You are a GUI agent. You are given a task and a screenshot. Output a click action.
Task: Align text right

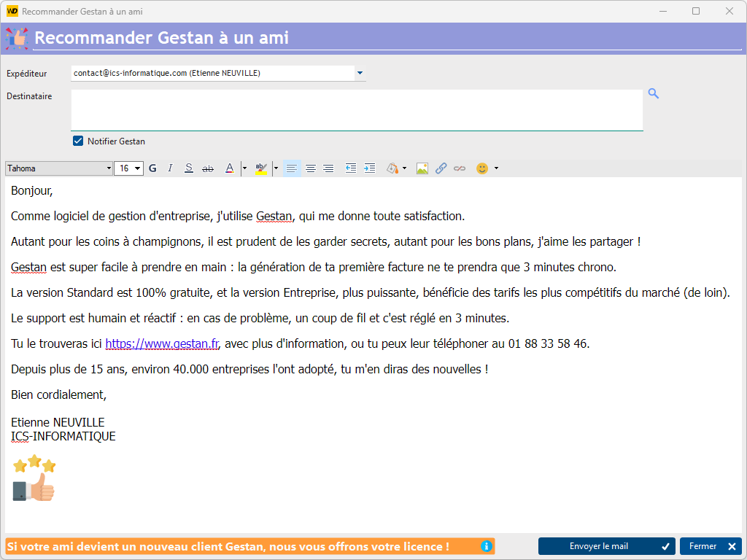click(x=328, y=168)
